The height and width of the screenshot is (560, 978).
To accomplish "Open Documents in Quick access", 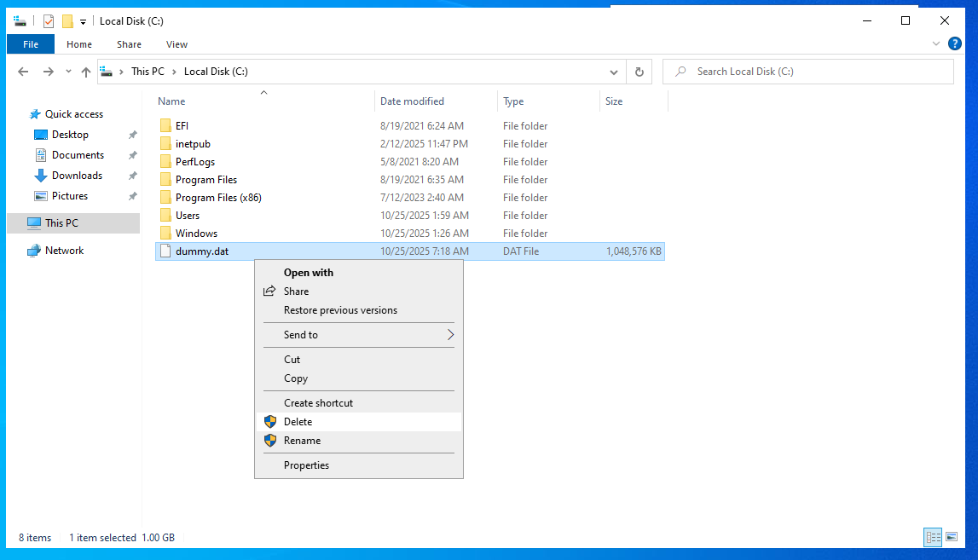I will pos(78,155).
